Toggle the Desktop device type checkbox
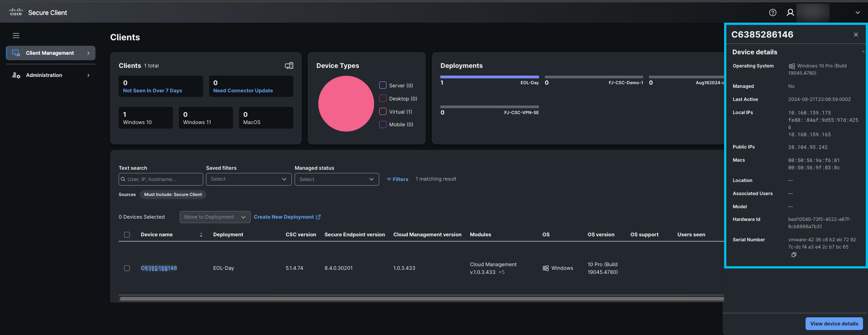Screen dimensions: 868x335 click(x=383, y=98)
